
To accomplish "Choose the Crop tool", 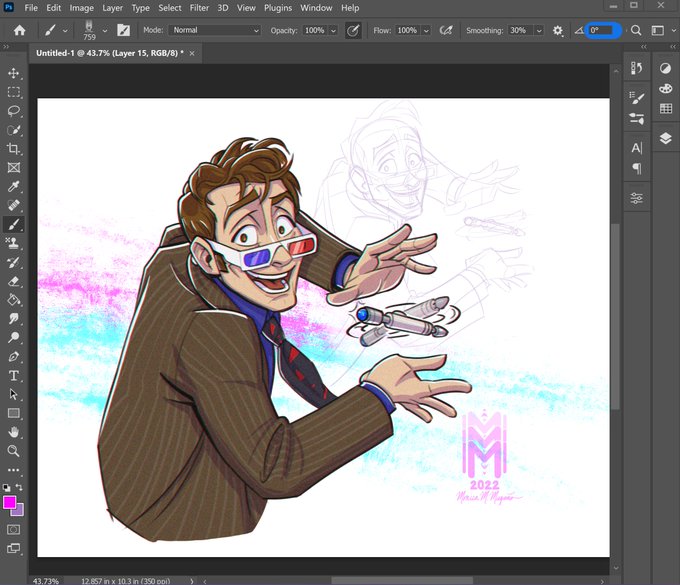I will click(x=13, y=149).
